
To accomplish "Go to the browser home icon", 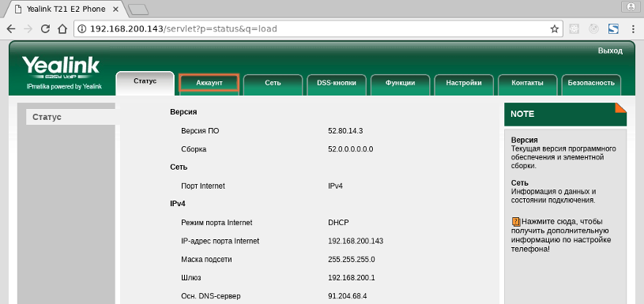I will pyautogui.click(x=62, y=29).
